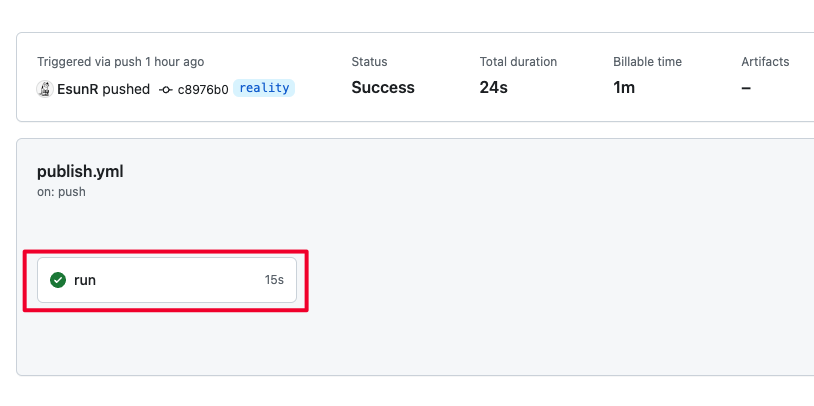Viewport: 814px width, 406px height.
Task: Click the 15s job duration
Action: 274,280
